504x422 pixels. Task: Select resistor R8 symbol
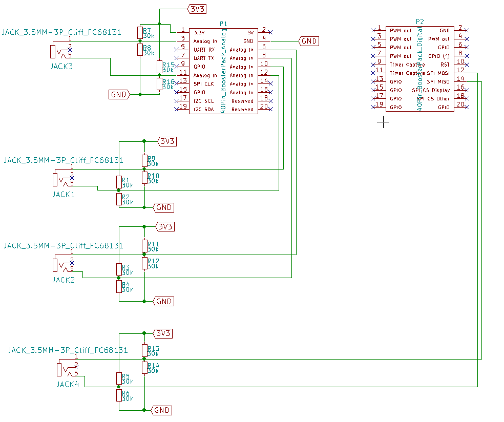(140, 50)
